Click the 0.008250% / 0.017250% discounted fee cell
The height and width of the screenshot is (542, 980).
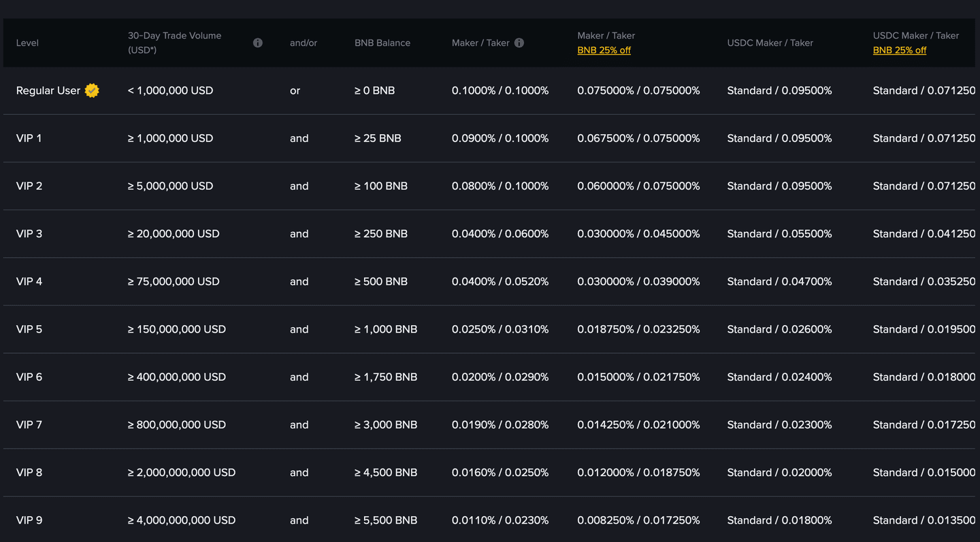[x=638, y=520]
